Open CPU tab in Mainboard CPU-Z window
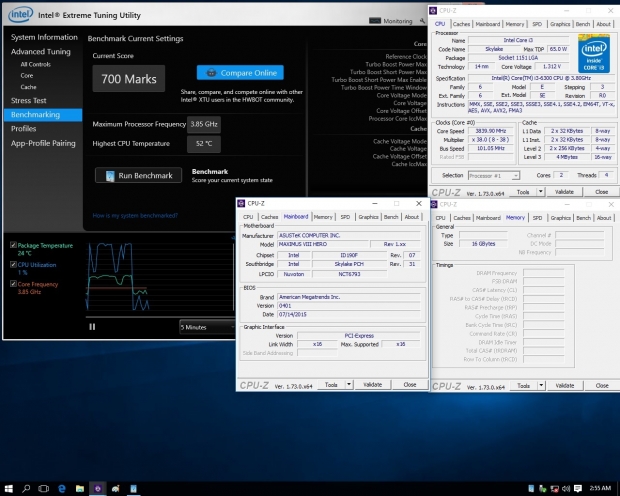The image size is (620, 496). tap(248, 217)
